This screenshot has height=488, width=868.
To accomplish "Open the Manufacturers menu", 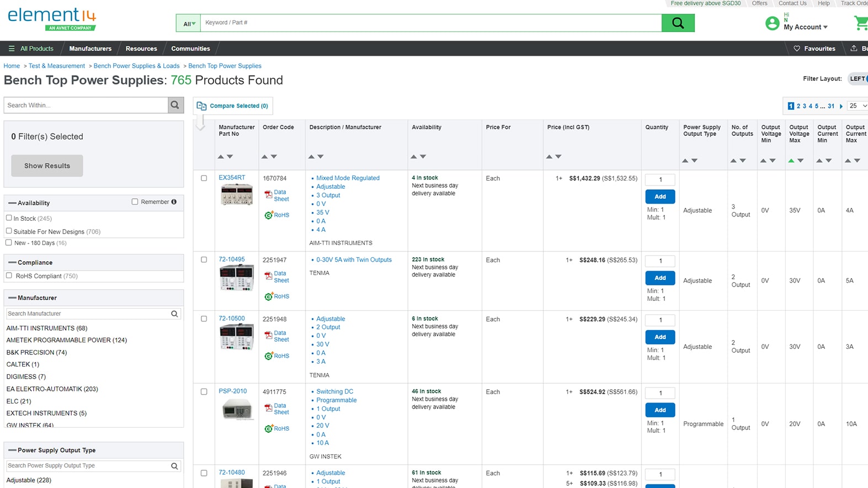I will (x=90, y=49).
